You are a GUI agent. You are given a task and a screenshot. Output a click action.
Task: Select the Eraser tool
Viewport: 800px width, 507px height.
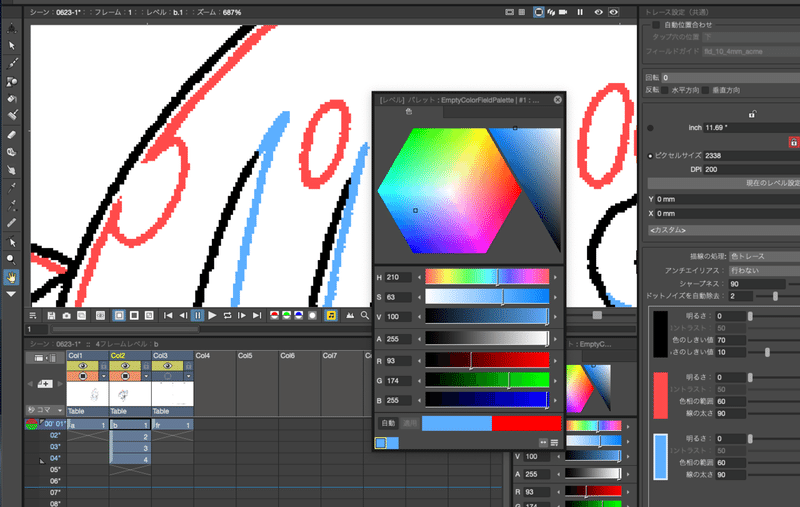(11, 135)
